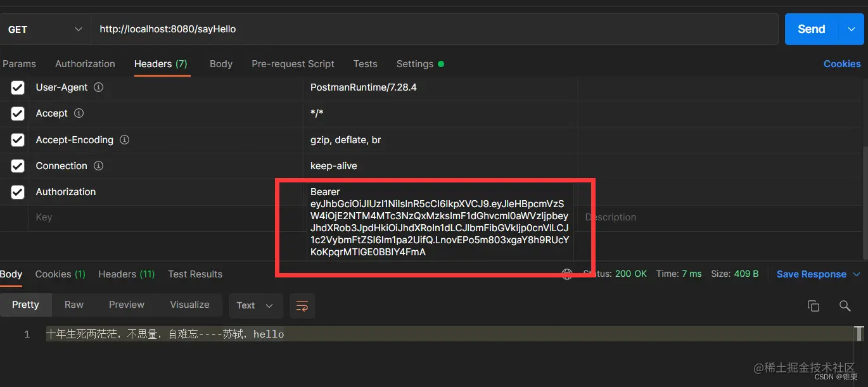Click the Size: 409 B indicator

pyautogui.click(x=734, y=274)
